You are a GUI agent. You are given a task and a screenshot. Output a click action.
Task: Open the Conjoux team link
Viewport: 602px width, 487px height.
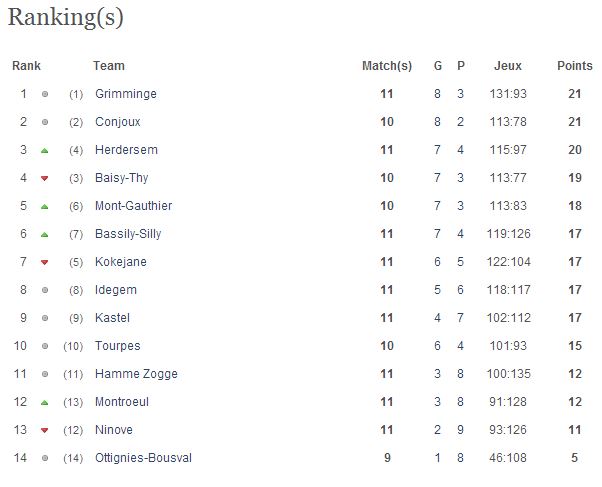click(x=118, y=122)
